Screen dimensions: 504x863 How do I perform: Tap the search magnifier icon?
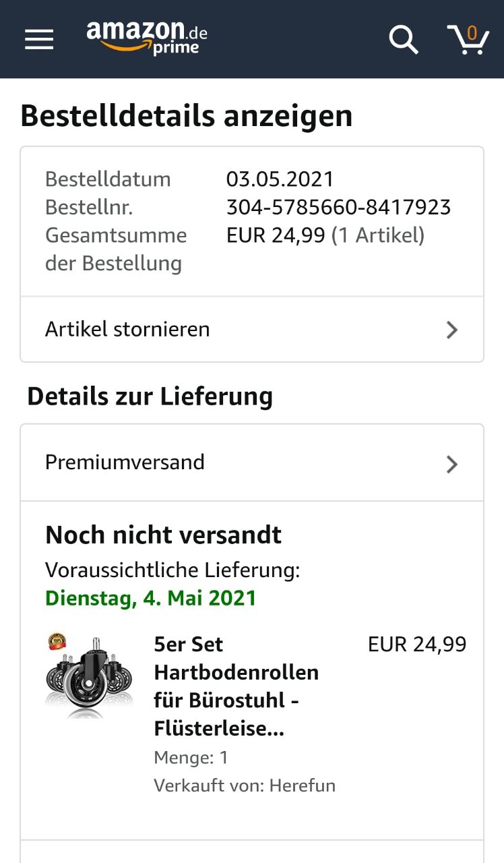(x=404, y=39)
